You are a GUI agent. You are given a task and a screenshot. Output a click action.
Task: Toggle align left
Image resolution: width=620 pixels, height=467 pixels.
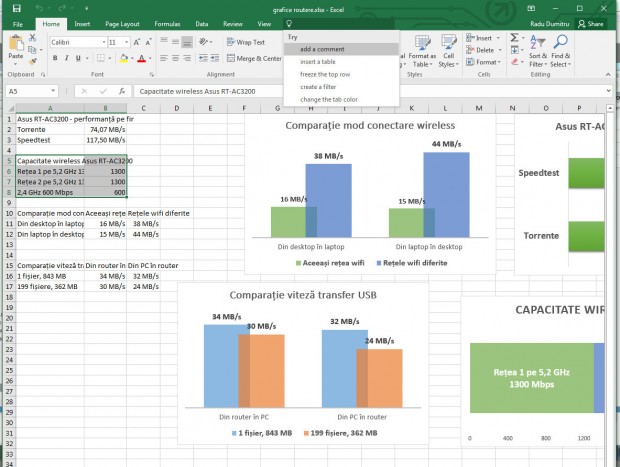click(164, 58)
